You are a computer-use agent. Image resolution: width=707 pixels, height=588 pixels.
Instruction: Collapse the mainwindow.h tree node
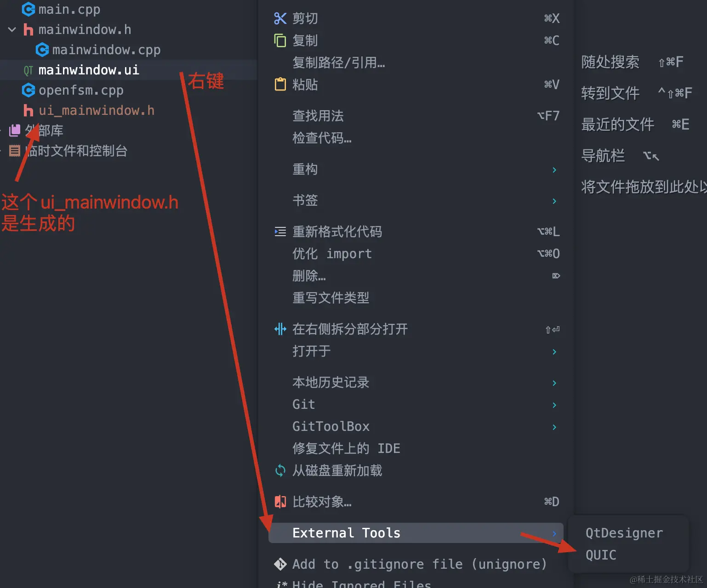pyautogui.click(x=11, y=29)
